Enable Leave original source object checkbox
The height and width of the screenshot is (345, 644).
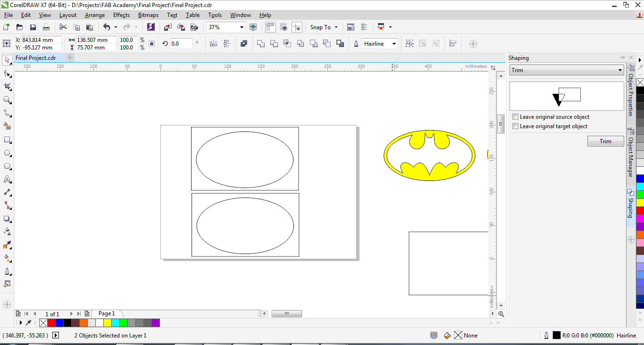[x=516, y=117]
